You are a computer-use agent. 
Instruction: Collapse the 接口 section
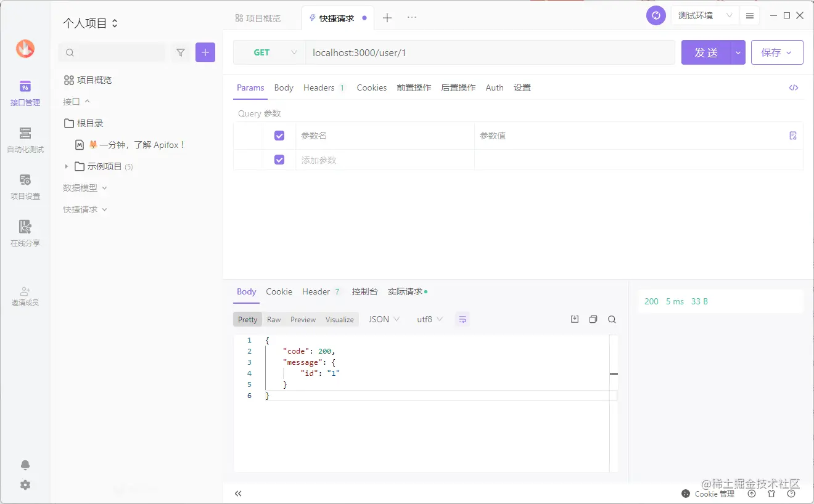(x=76, y=101)
